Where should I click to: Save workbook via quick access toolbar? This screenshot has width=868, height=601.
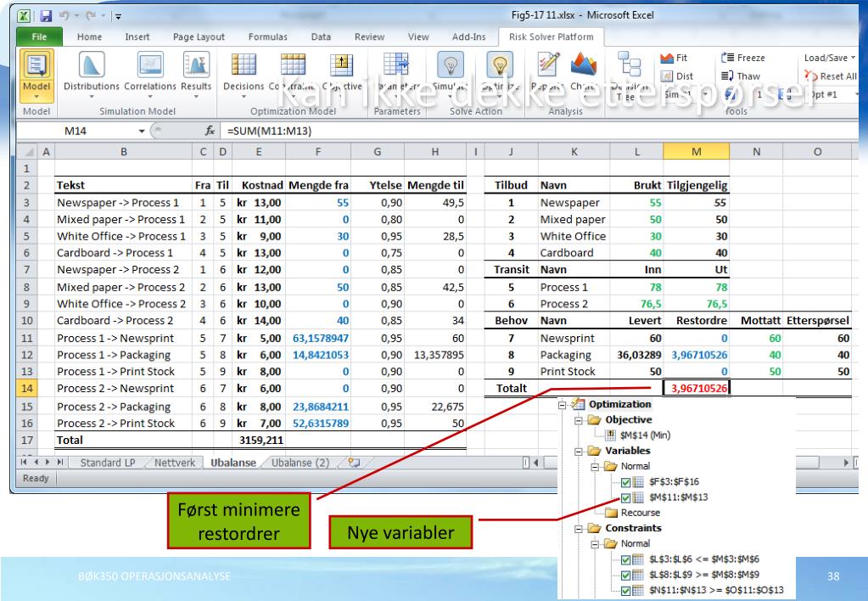[45, 16]
